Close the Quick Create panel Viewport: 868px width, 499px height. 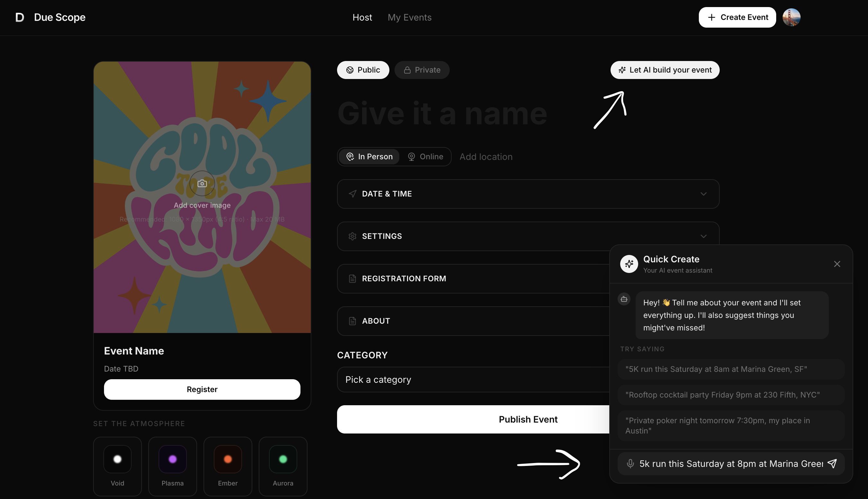point(837,264)
